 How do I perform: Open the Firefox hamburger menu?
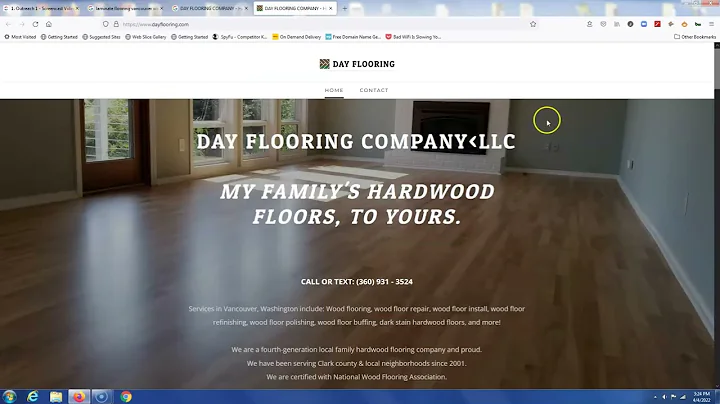point(711,24)
